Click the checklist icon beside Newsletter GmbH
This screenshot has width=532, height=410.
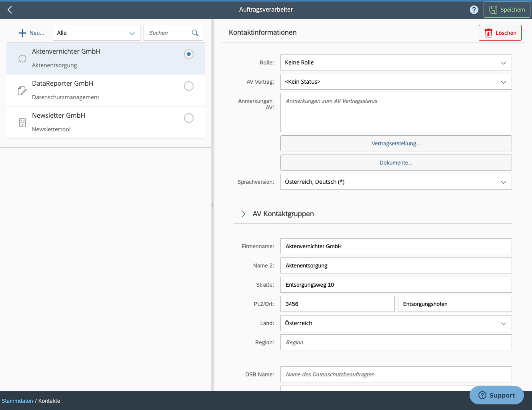click(x=22, y=122)
